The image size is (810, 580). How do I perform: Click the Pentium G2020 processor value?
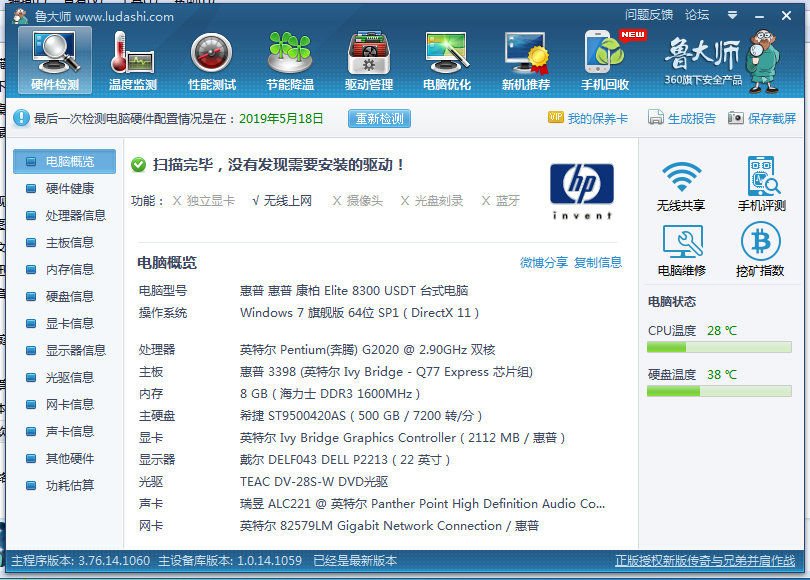(x=367, y=350)
